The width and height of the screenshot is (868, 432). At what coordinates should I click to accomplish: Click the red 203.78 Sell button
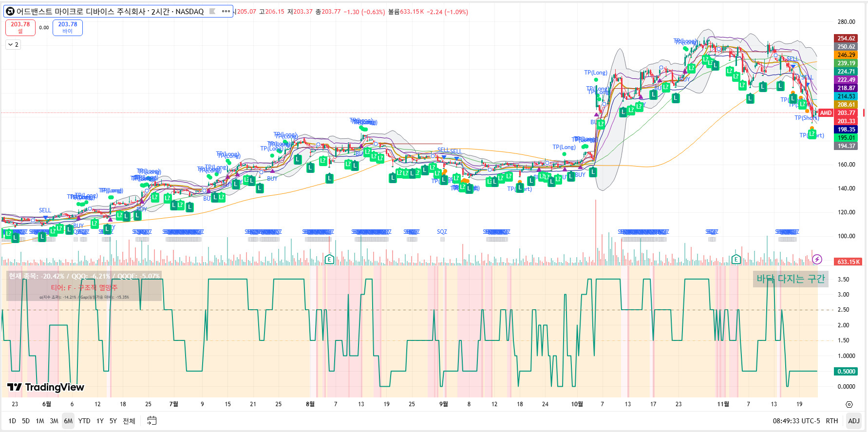point(20,27)
